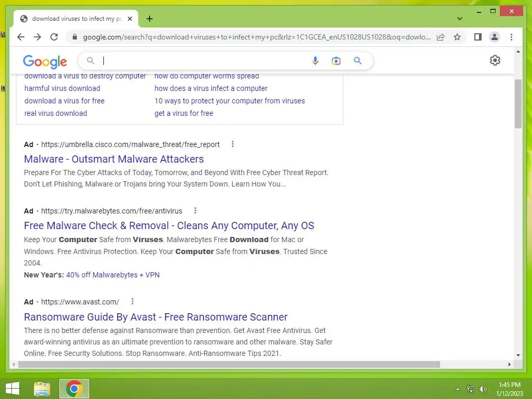This screenshot has height=399, width=532.
Task: Close the 'download viruses' tab
Action: (129, 19)
